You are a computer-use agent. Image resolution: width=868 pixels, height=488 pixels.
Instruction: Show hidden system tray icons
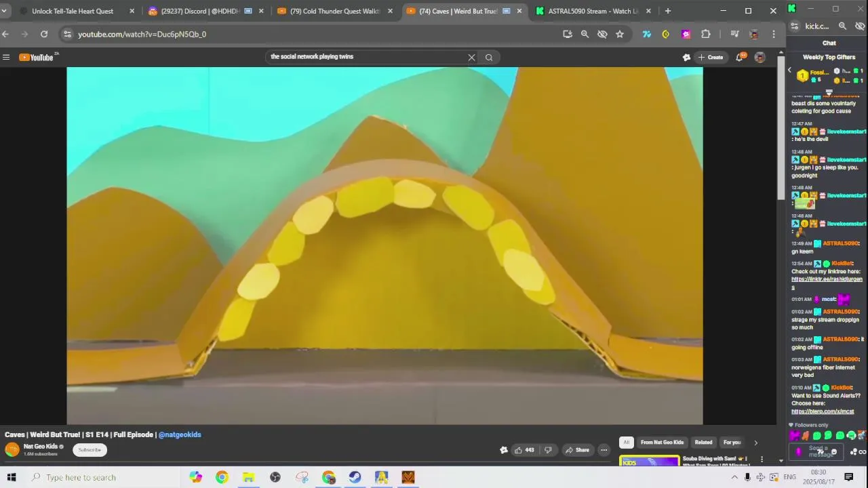[x=734, y=477]
